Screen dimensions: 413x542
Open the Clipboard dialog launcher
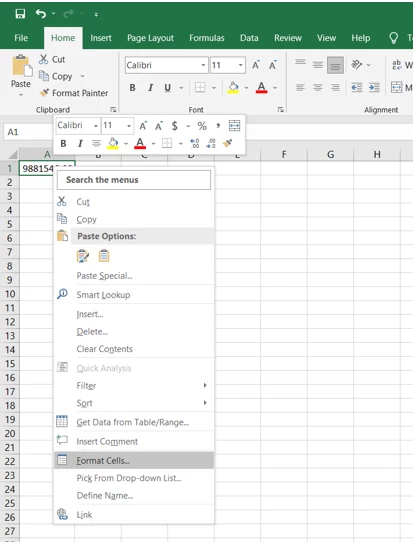coord(113,110)
